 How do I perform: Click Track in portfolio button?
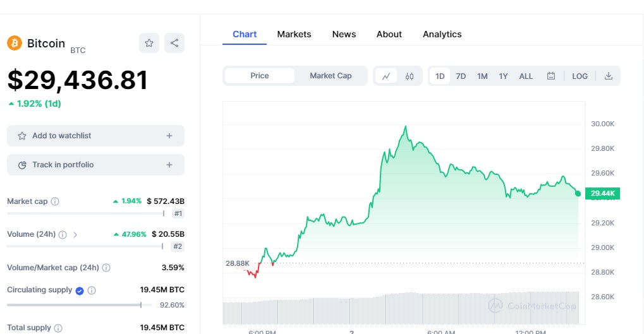[x=95, y=165]
